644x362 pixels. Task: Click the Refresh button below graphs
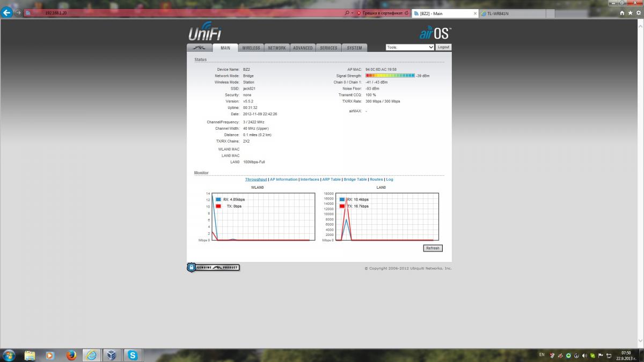coord(433,248)
